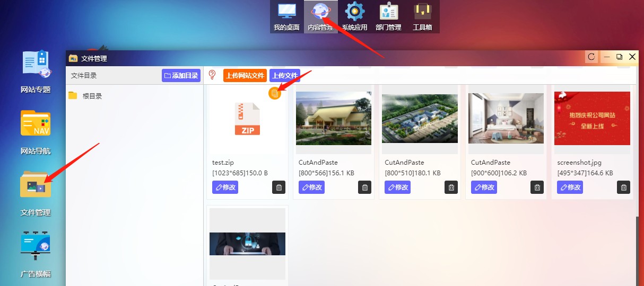Open the 网站导航 desktop icon
This screenshot has width=644, height=286.
(36, 132)
